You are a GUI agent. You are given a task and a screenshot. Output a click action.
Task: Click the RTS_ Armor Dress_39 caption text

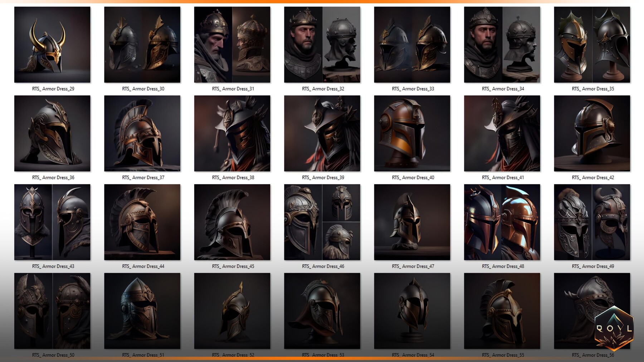point(322,177)
